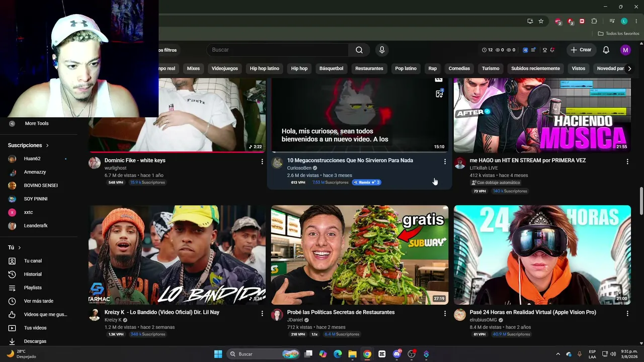
Task: Open the 24 Horas Apple Vision thumbnail
Action: [542, 255]
